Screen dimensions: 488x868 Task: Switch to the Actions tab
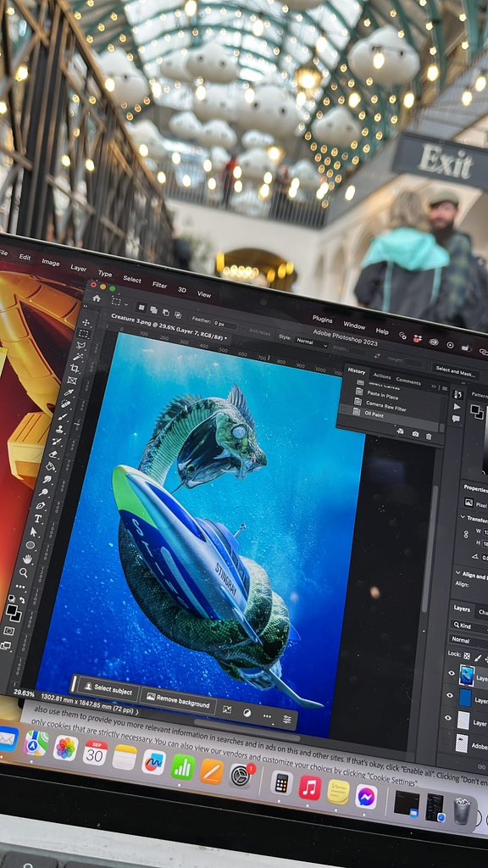tap(382, 376)
